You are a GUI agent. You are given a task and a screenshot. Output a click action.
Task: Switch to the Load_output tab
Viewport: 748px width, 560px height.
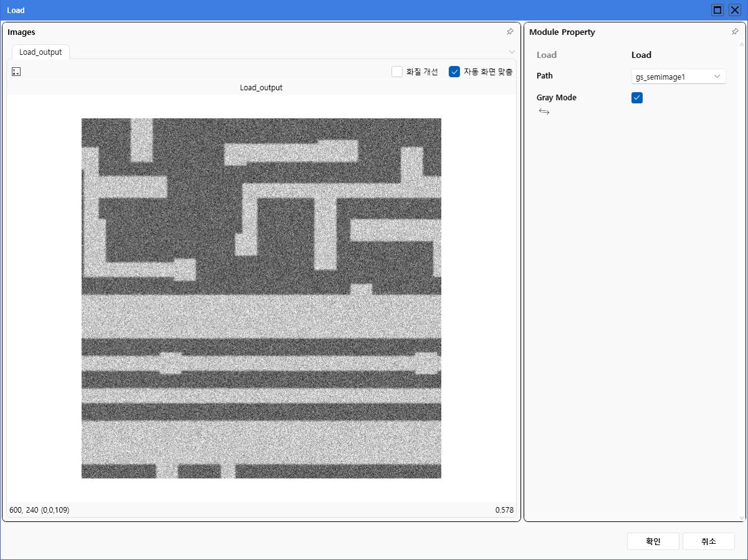[40, 52]
